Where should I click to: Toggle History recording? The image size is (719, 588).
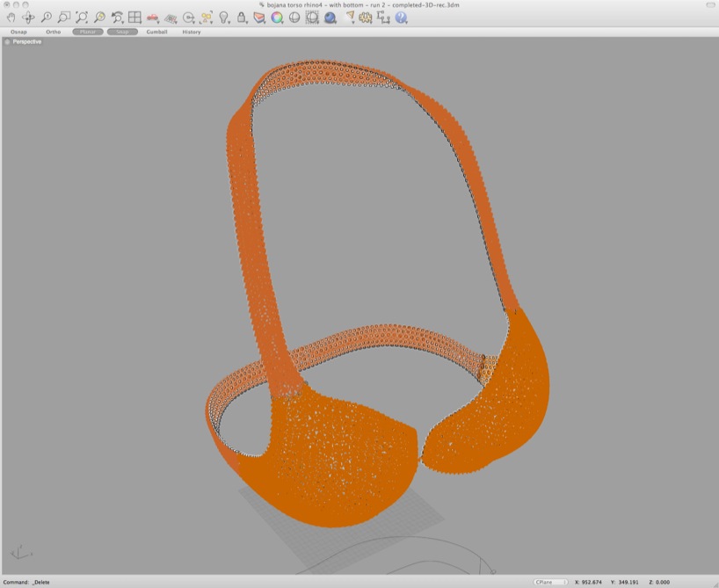point(192,32)
